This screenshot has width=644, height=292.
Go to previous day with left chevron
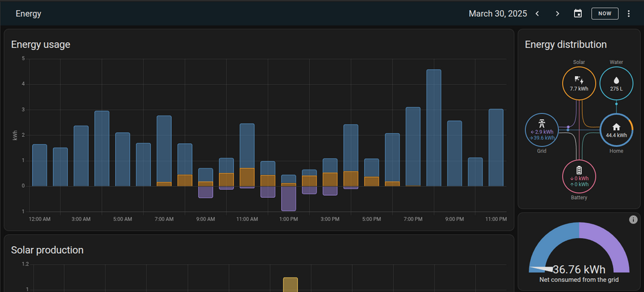[x=537, y=14]
